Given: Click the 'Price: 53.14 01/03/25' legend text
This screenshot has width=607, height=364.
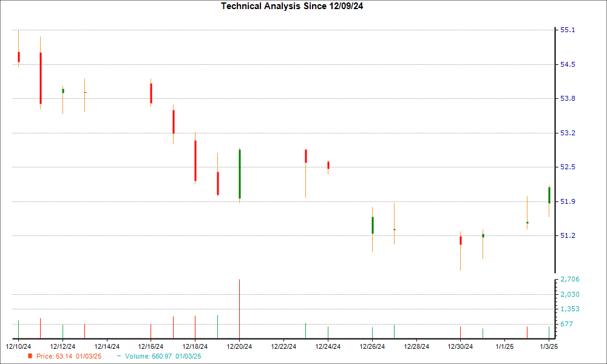Looking at the screenshot, I should click(x=69, y=356).
